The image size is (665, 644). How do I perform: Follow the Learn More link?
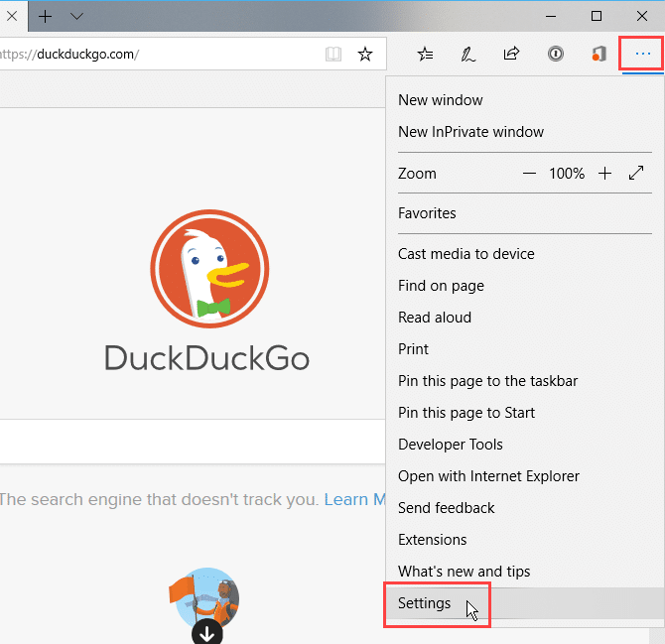pyautogui.click(x=354, y=499)
